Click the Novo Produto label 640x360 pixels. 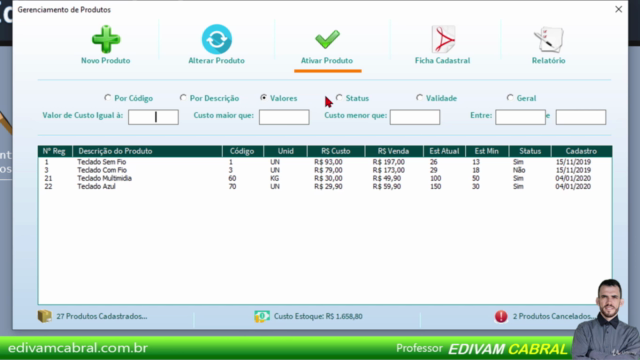(106, 60)
